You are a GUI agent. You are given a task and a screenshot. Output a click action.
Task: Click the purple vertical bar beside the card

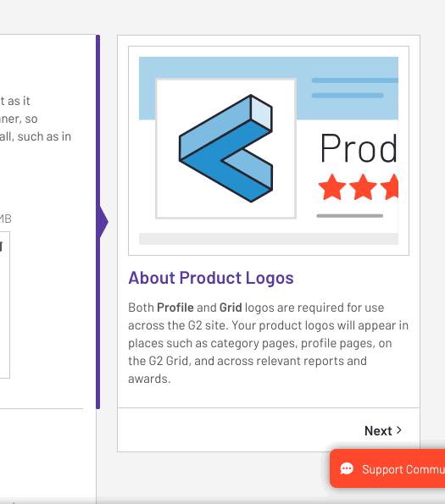(98, 222)
